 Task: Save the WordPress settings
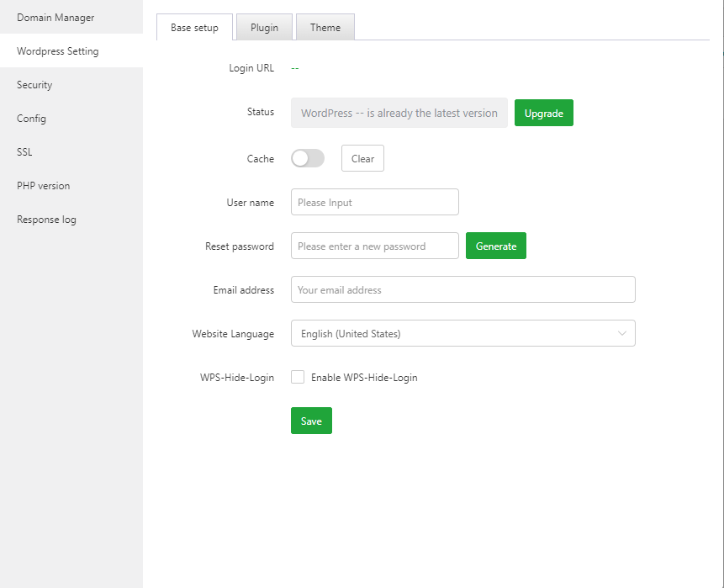[x=311, y=421]
